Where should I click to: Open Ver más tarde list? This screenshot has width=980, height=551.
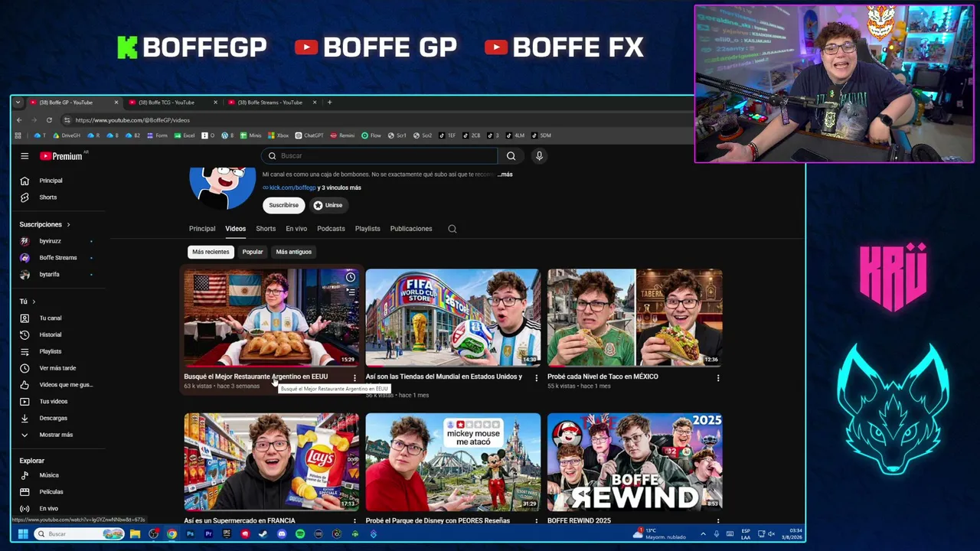(57, 368)
